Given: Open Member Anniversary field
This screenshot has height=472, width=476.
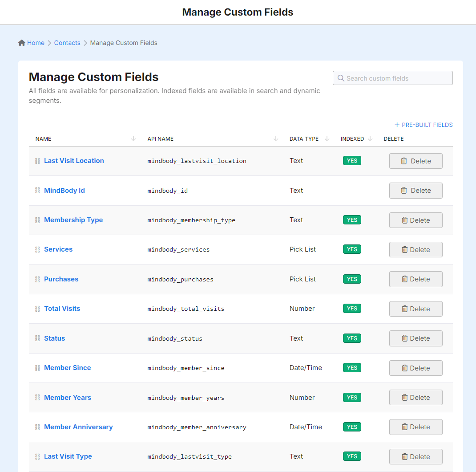Looking at the screenshot, I should point(78,427).
